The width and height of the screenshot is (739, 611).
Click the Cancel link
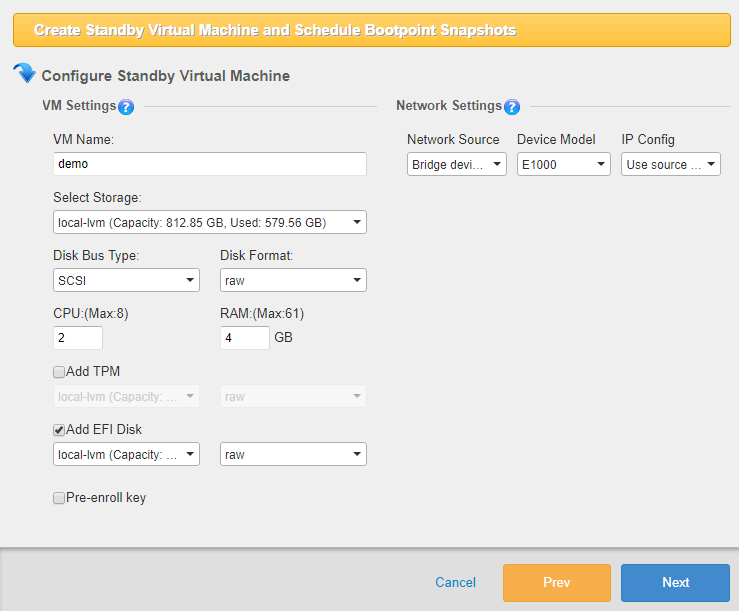coord(455,583)
